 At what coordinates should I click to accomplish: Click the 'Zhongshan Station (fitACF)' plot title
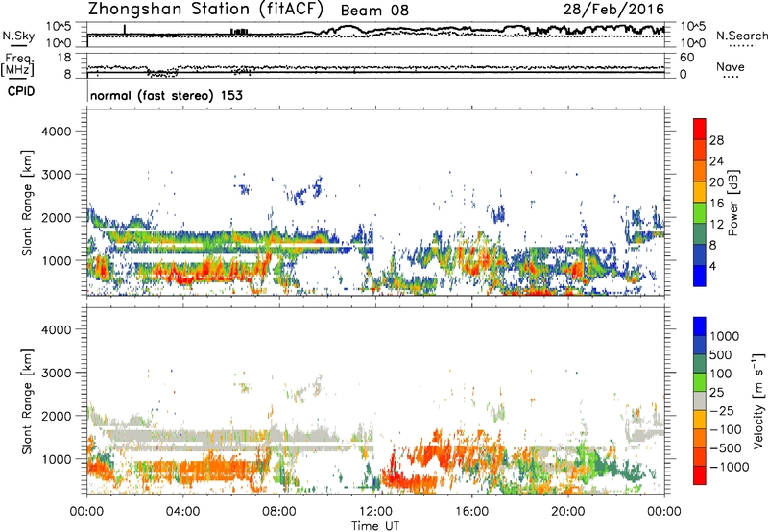coord(205,10)
